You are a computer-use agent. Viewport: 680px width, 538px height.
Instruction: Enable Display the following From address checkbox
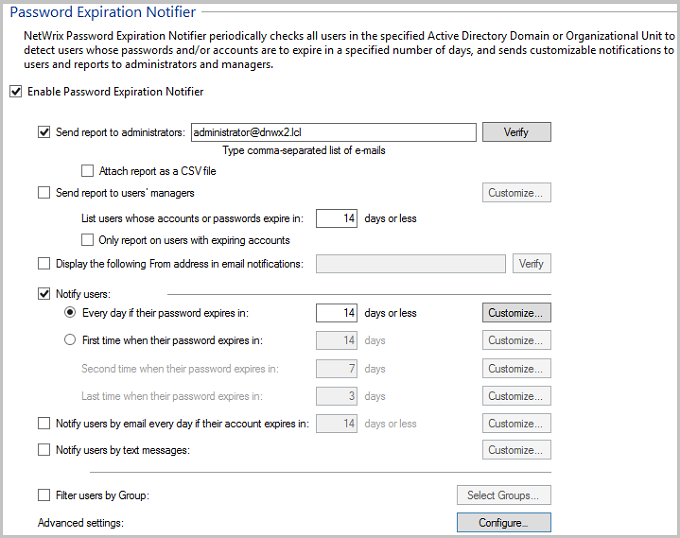[x=44, y=264]
